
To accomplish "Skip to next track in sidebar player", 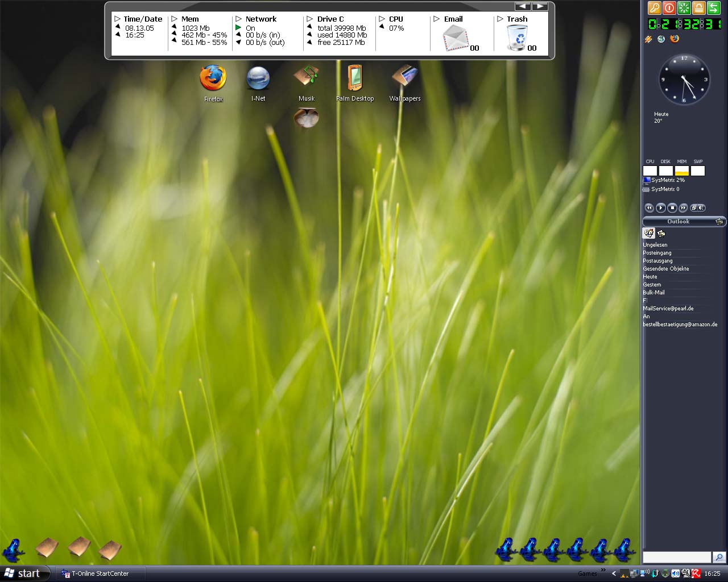I will point(683,207).
